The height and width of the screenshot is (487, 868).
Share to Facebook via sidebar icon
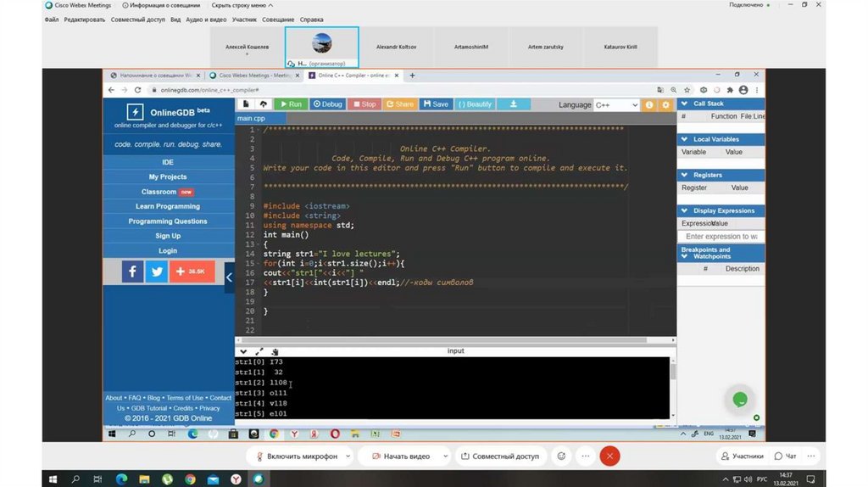132,271
